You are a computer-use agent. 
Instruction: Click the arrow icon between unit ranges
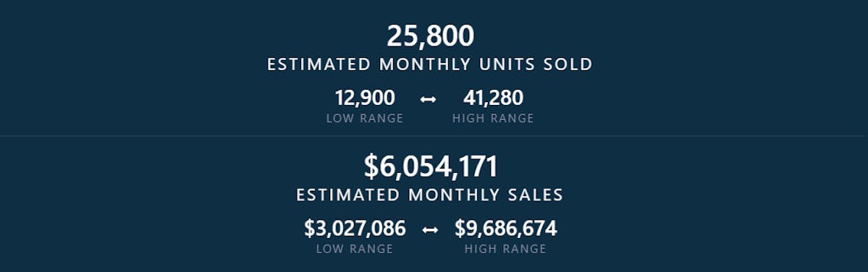tap(428, 100)
